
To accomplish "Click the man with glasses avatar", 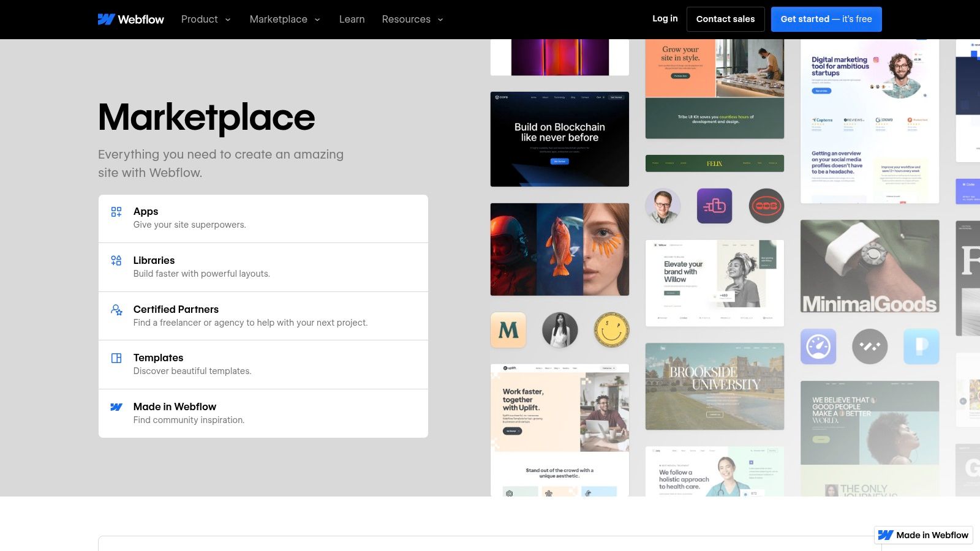I will tap(663, 206).
